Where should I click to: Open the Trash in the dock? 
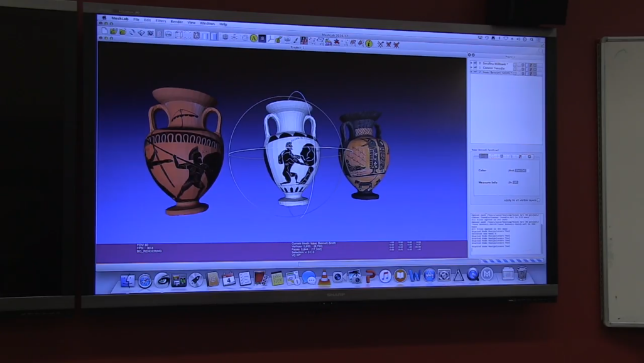[521, 273]
